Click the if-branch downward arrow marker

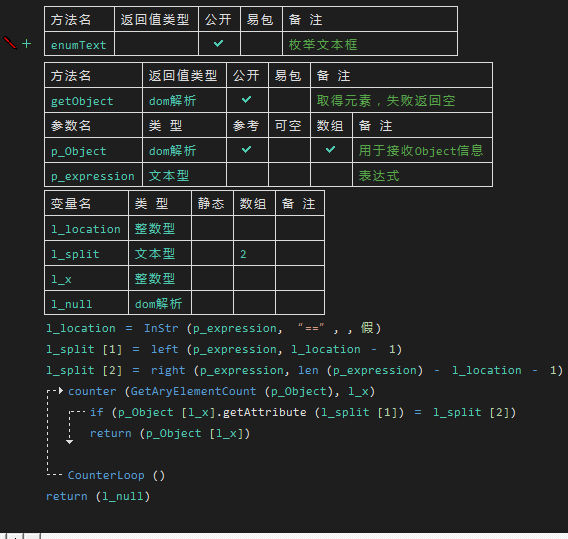70,442
